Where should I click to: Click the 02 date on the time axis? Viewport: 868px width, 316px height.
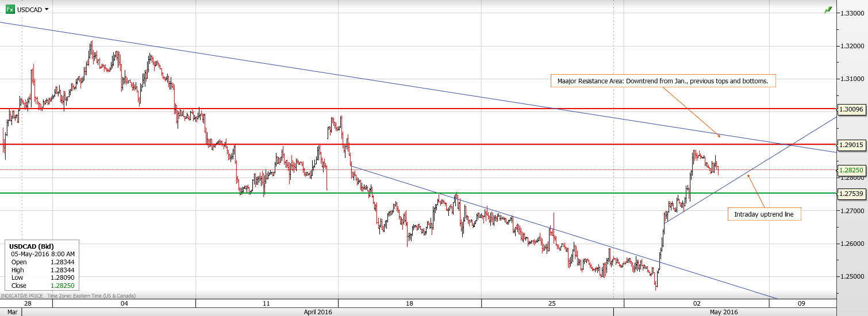coord(696,303)
